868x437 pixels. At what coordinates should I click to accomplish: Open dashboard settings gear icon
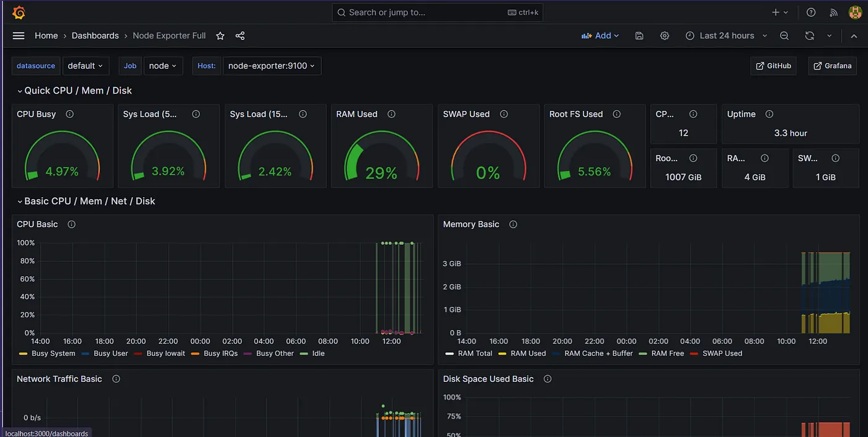tap(665, 36)
